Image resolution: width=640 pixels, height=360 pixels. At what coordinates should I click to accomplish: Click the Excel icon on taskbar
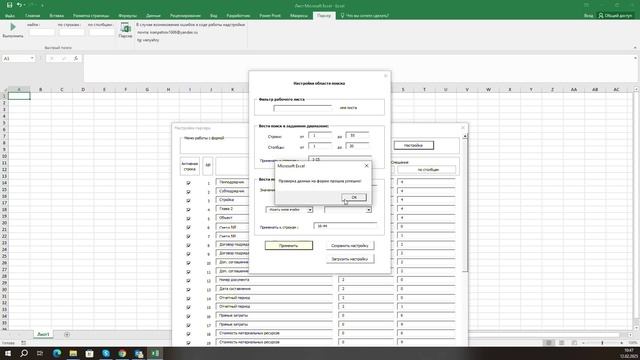[x=155, y=353]
